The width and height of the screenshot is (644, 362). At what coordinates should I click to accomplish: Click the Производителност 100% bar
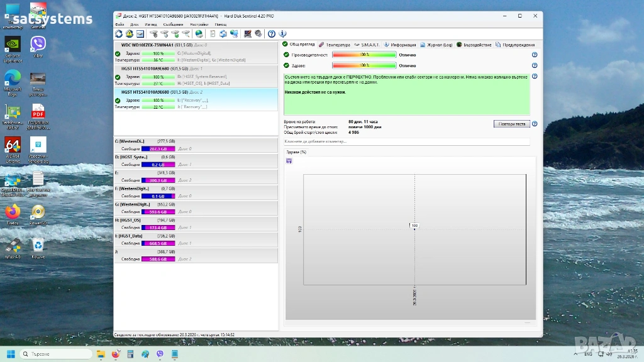(364, 55)
